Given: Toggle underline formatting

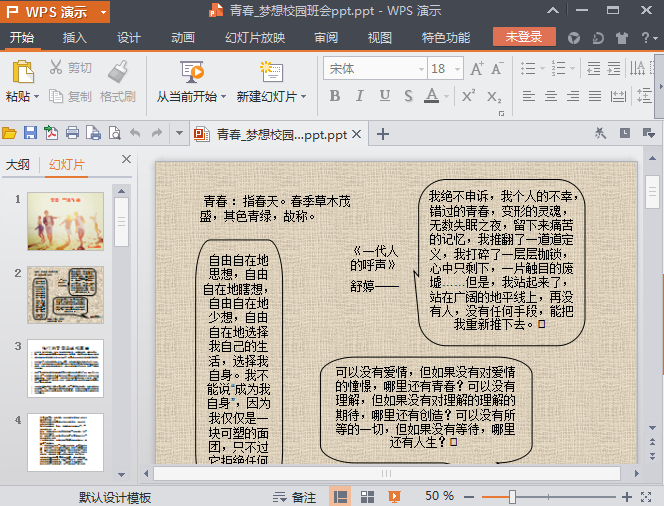Looking at the screenshot, I should (383, 97).
